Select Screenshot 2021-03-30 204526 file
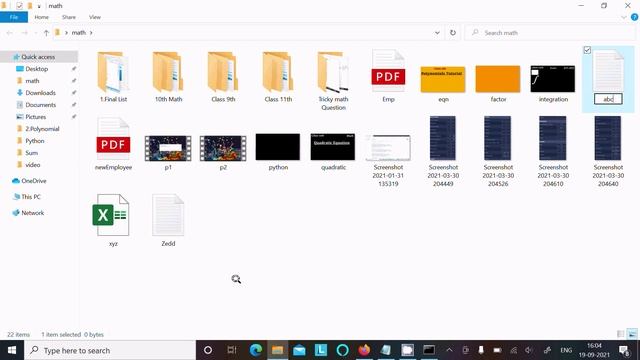Image resolution: width=640 pixels, height=360 pixels. (498, 151)
